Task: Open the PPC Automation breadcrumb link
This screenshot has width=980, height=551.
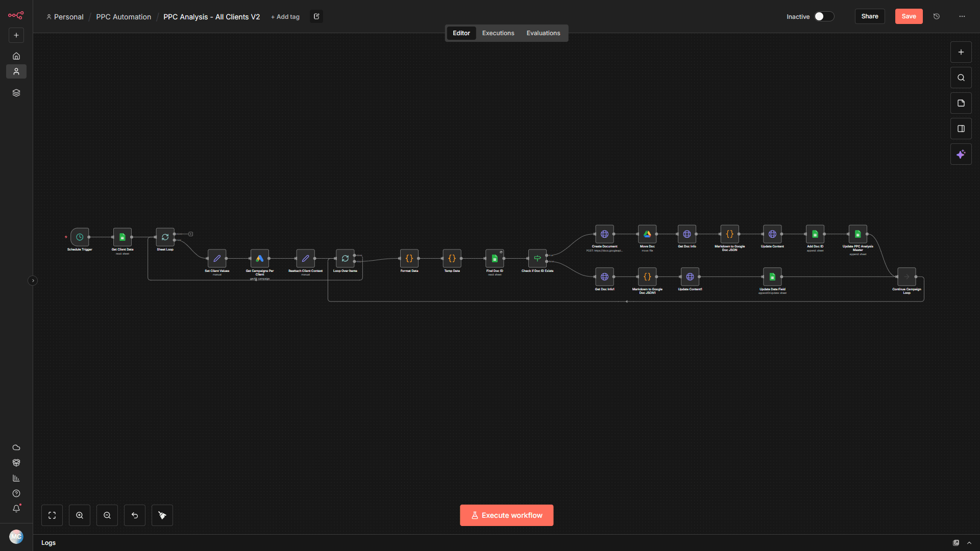Action: point(124,17)
